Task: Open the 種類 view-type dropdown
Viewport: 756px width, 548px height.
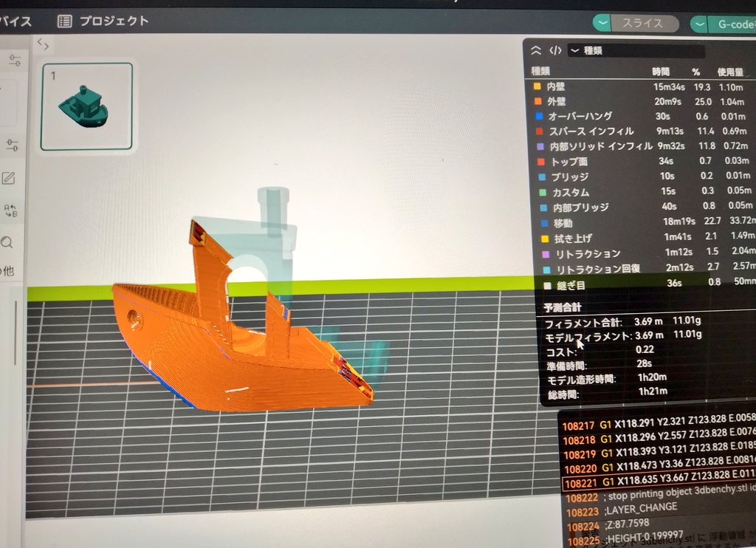Action: coord(636,51)
